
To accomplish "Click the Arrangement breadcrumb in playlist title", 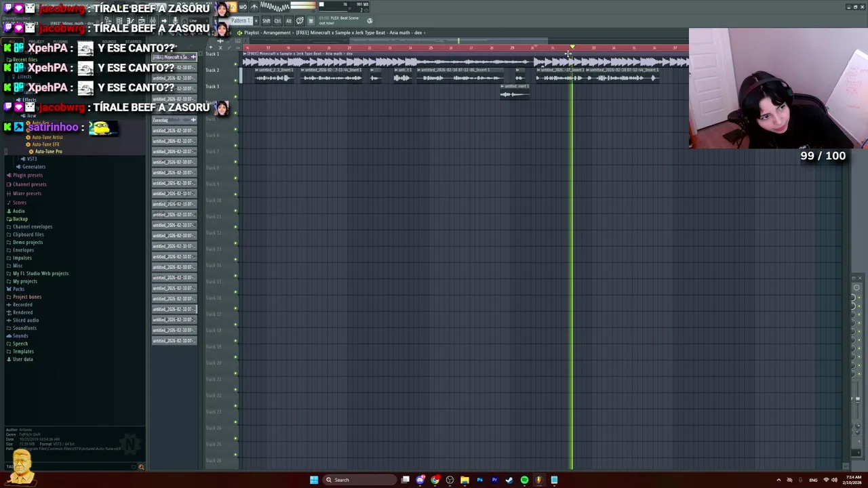I will pos(277,33).
